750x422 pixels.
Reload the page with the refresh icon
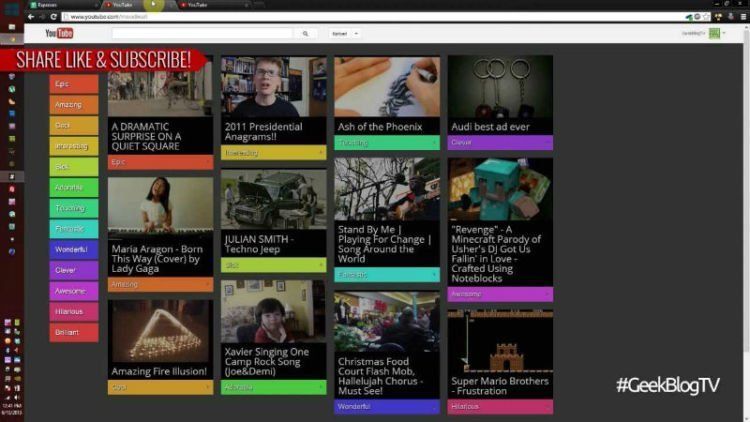[x=54, y=17]
